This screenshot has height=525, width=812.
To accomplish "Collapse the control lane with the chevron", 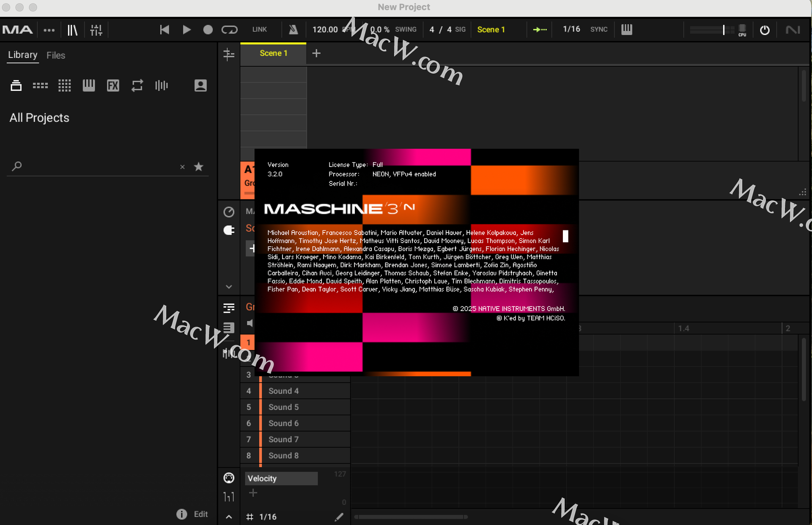I will [x=229, y=517].
